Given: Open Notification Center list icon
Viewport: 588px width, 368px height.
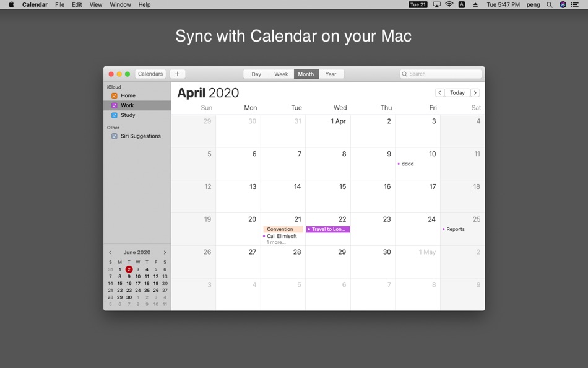Looking at the screenshot, I should 574,4.
